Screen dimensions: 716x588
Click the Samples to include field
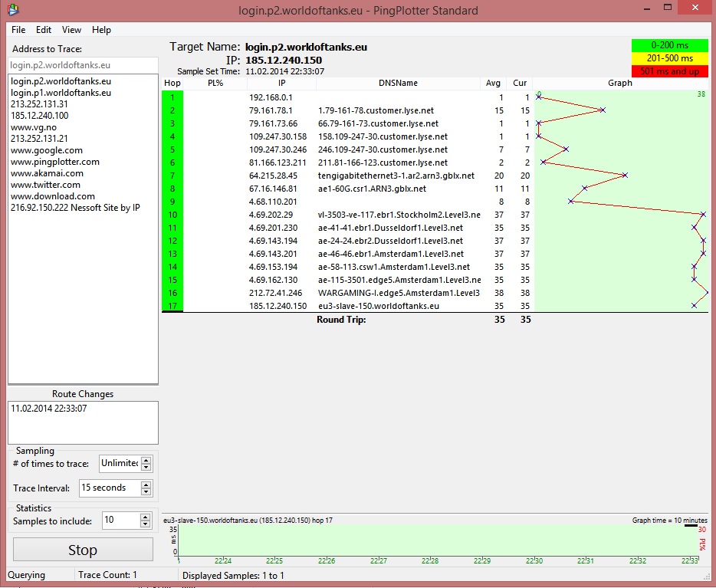point(121,520)
